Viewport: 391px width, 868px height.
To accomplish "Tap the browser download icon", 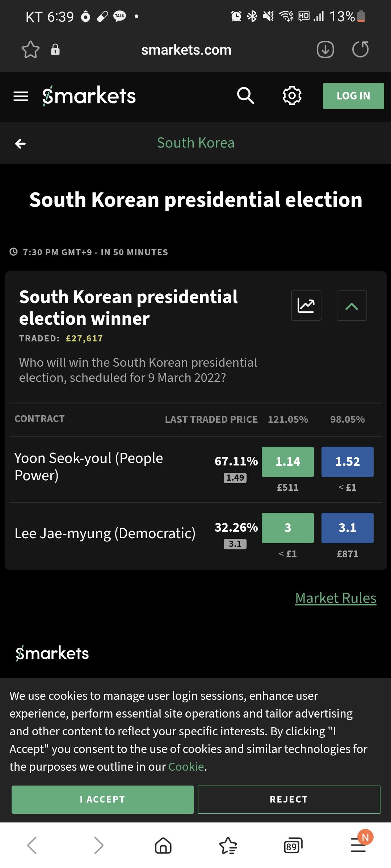I will click(x=325, y=50).
